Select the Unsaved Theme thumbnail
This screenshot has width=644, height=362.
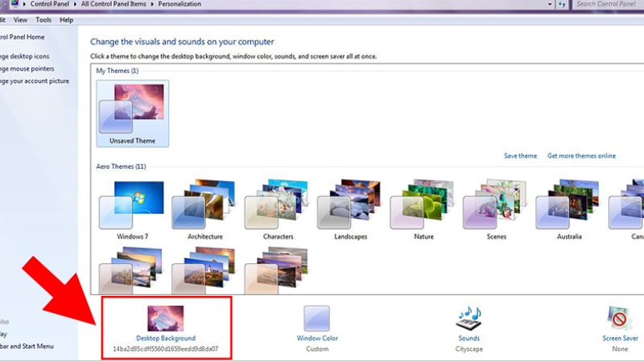pos(132,113)
